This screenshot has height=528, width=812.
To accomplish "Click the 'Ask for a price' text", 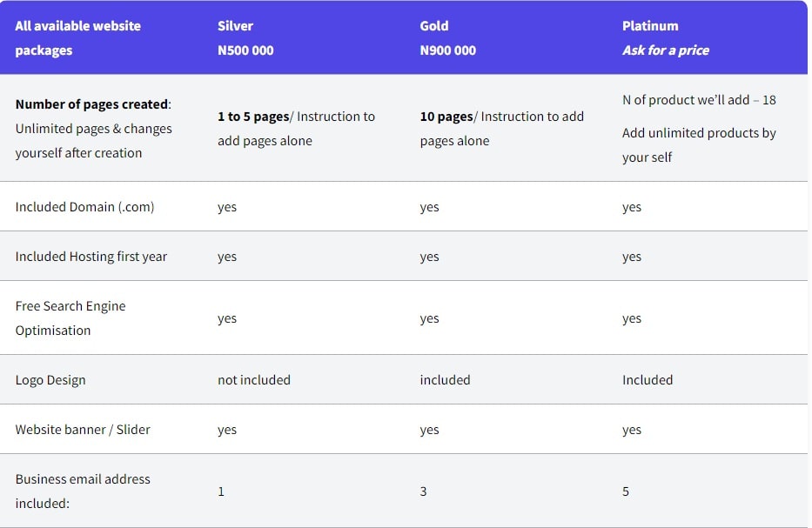I will point(666,50).
